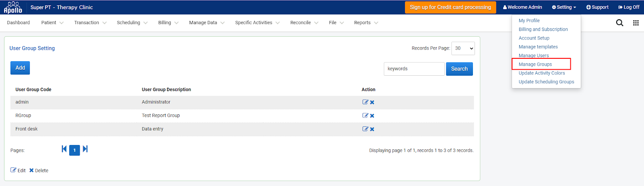The width and height of the screenshot is (644, 186).
Task: Choose Update Activity Colors menu item
Action: [542, 73]
